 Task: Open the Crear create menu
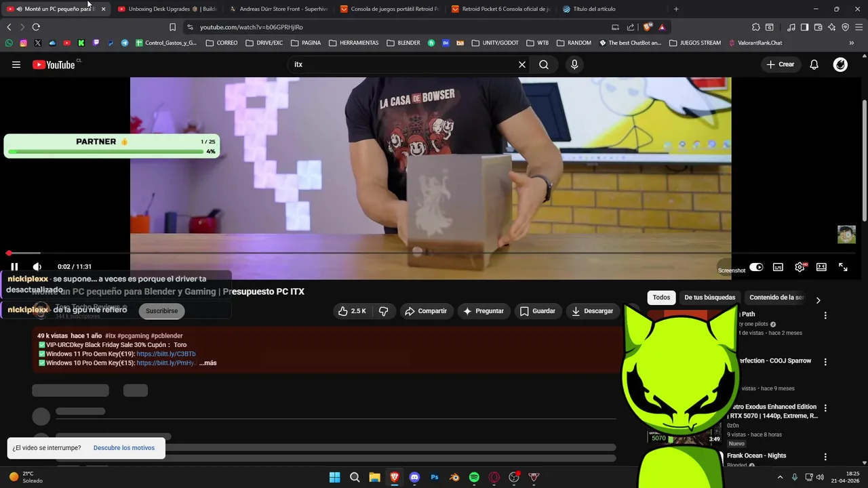[x=781, y=64]
